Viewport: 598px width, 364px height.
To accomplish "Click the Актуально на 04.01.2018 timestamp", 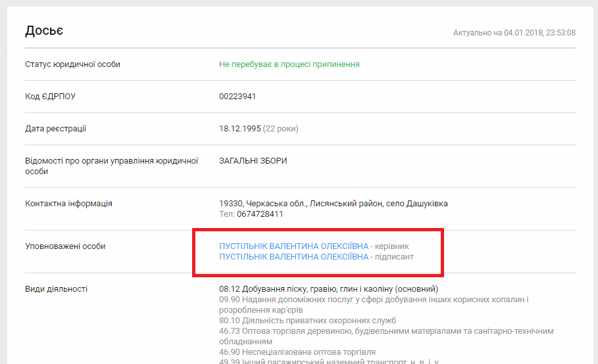I will 514,33.
